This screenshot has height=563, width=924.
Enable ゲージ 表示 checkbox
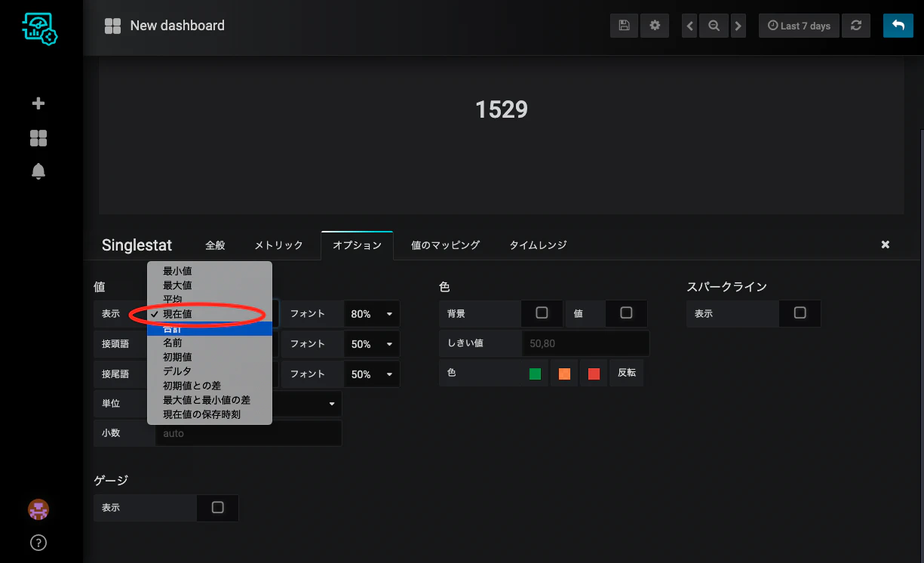coord(218,508)
